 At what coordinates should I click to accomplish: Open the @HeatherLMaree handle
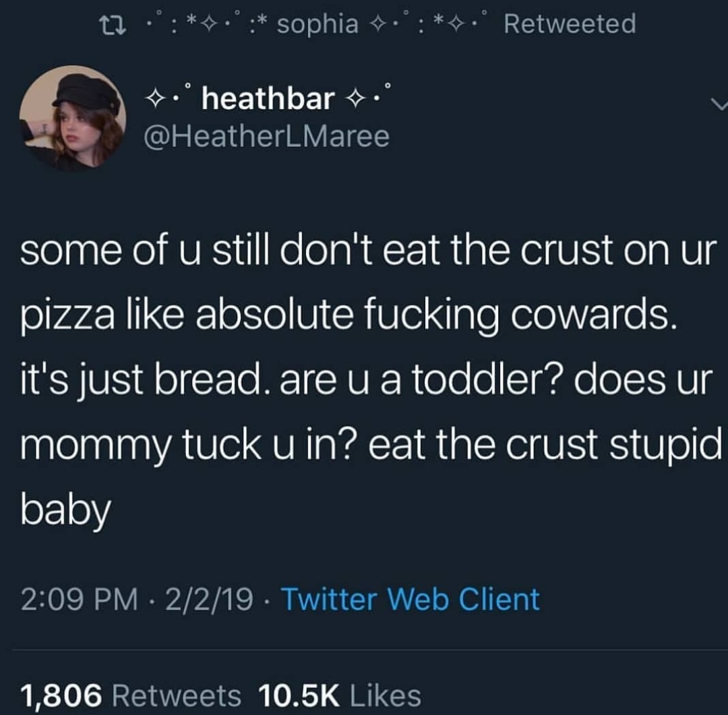coord(266,136)
